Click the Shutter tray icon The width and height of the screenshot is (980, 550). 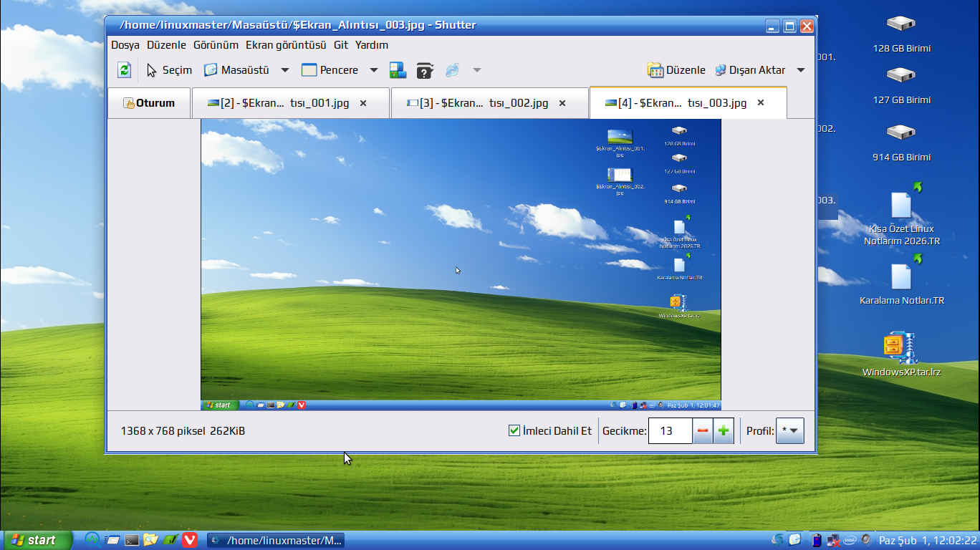tap(777, 540)
